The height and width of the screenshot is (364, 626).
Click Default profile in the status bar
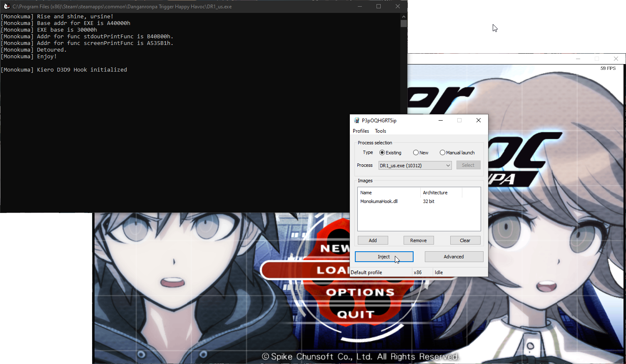[366, 272]
